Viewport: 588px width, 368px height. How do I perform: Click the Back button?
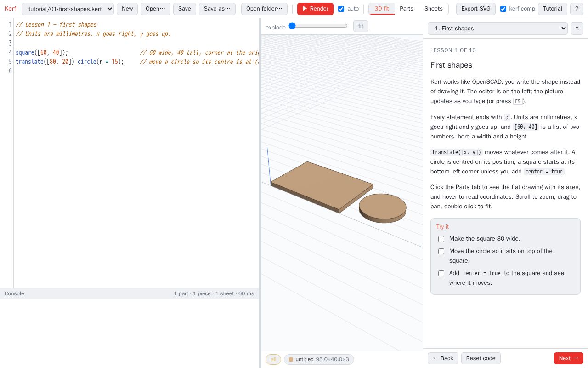(443, 358)
